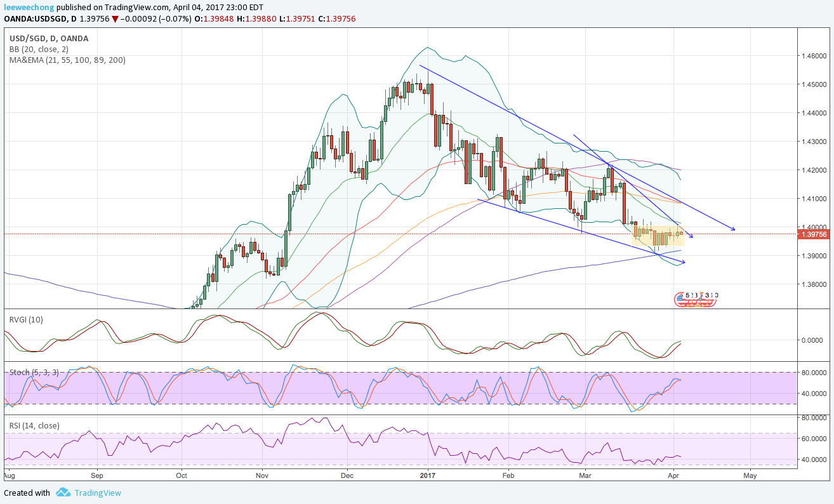Click the US flag economic event markers
This screenshot has width=834, height=504.
pos(696,300)
